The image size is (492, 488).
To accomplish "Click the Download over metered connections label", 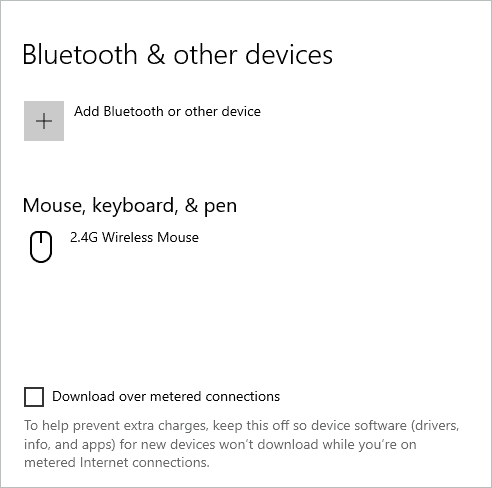I will pos(166,396).
